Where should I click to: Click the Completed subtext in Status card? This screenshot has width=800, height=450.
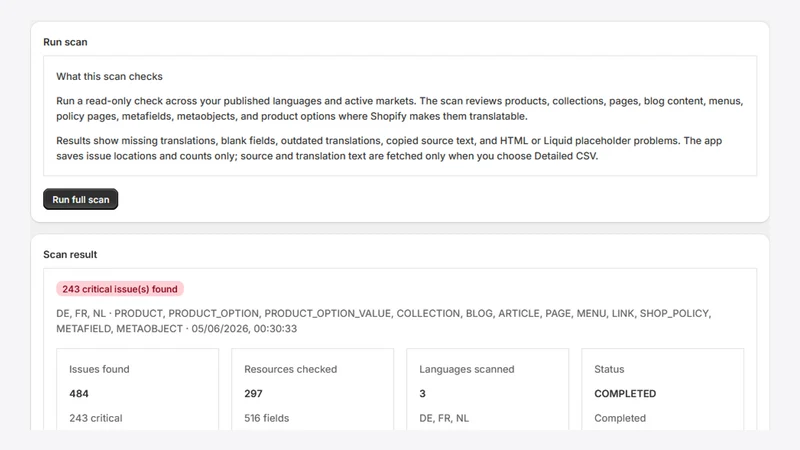click(x=620, y=418)
